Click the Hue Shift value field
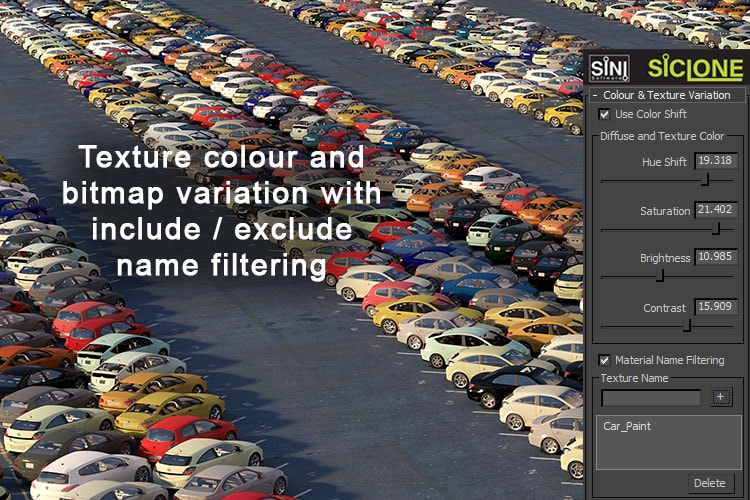 click(x=716, y=161)
